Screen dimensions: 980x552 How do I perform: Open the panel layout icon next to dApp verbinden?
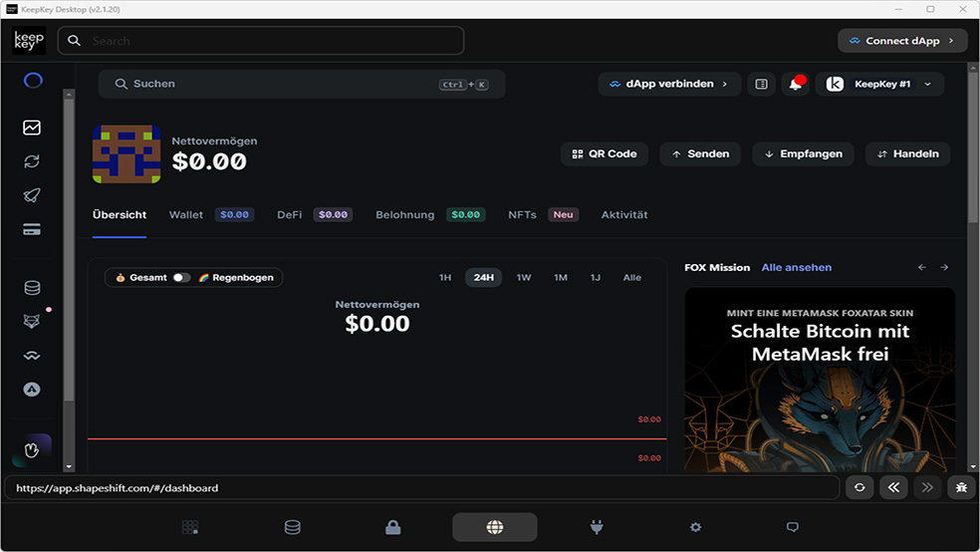click(761, 84)
